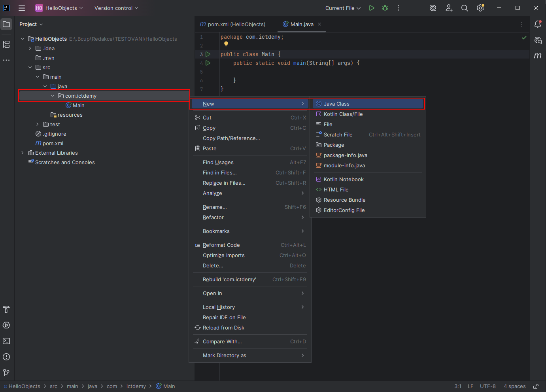Open the Maven tool window
546x392 pixels.
[x=538, y=56]
